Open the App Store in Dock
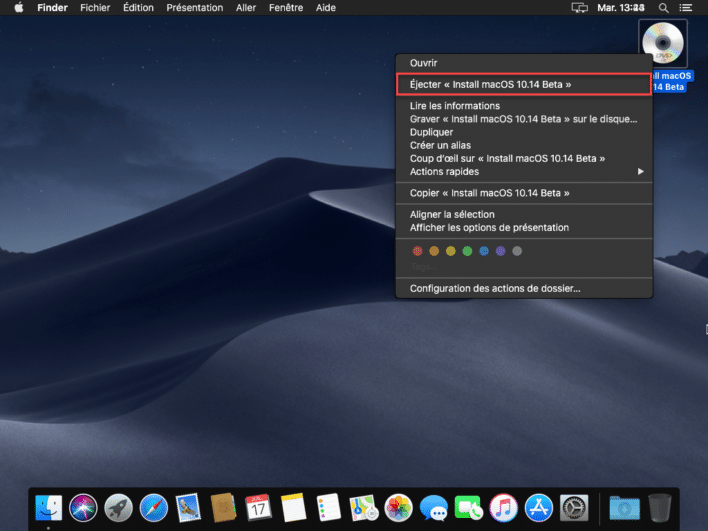The image size is (708, 531). (539, 508)
